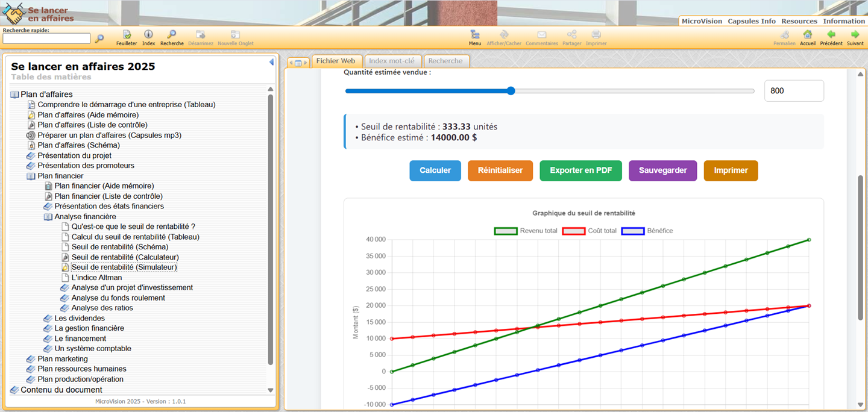Image resolution: width=868 pixels, height=412 pixels.
Task: Click the Exporter en PDF button
Action: 580,170
